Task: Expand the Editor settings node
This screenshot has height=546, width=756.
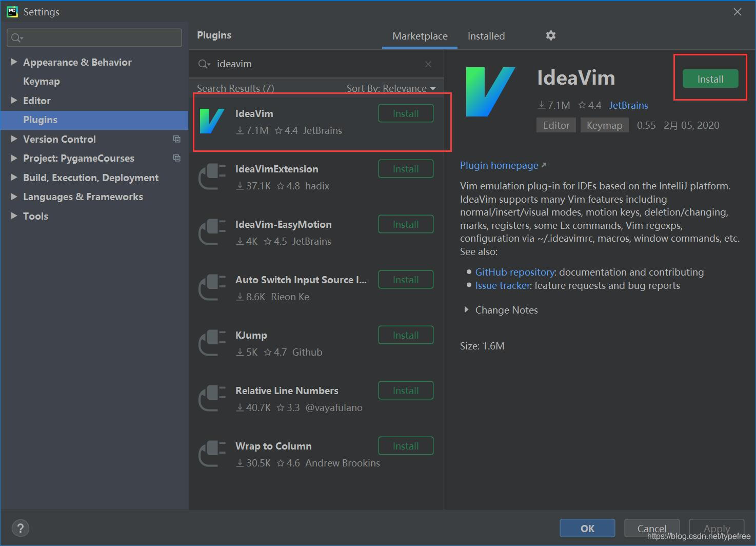Action: (x=14, y=100)
